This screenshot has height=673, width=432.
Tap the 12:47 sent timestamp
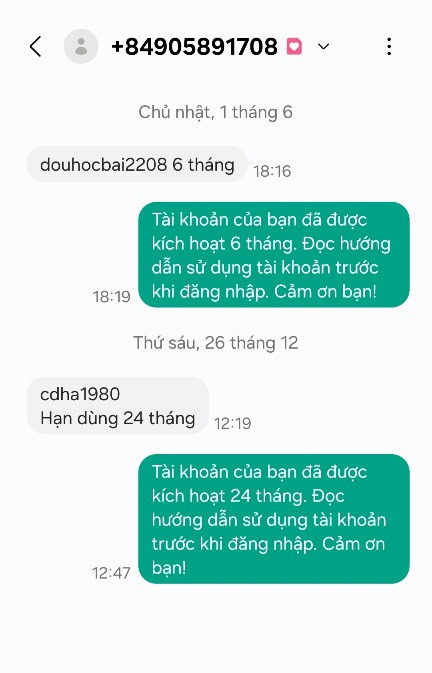111,573
